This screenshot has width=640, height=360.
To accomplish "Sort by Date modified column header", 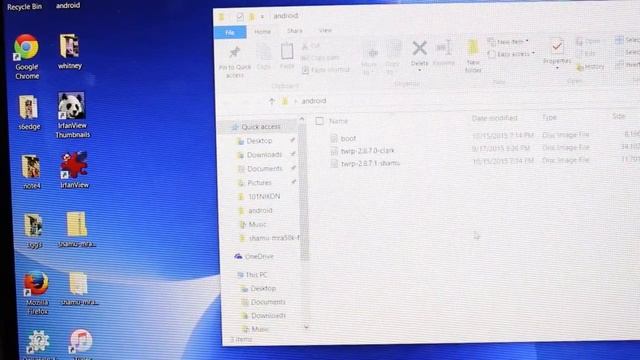I will (x=494, y=118).
